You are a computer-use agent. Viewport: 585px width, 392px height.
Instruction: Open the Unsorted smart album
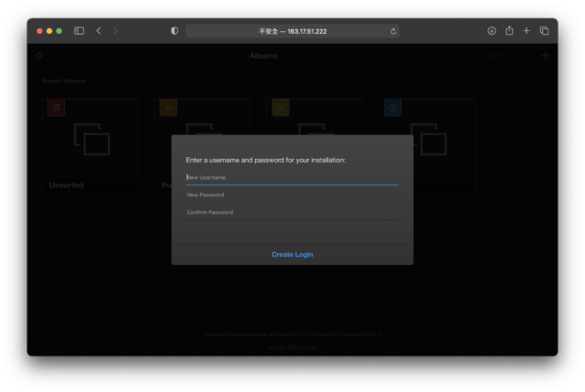pos(90,147)
